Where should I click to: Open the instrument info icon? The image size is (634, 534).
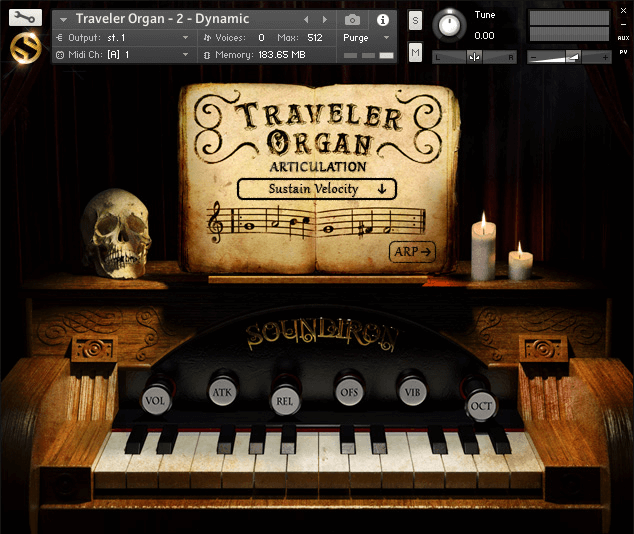(382, 20)
